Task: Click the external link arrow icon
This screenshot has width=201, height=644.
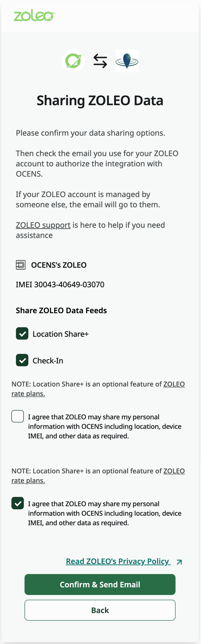Action: coord(179,562)
